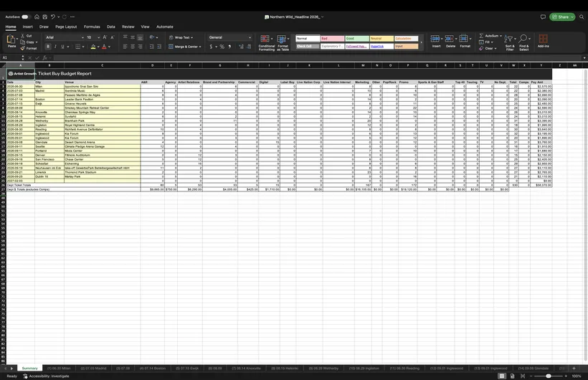Switch to Page Layout view in status bar
The height and width of the screenshot is (380, 588).
tap(512, 376)
